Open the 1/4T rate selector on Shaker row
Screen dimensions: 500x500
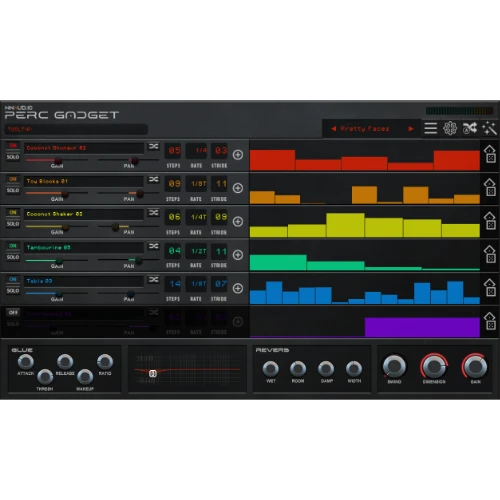(196, 217)
